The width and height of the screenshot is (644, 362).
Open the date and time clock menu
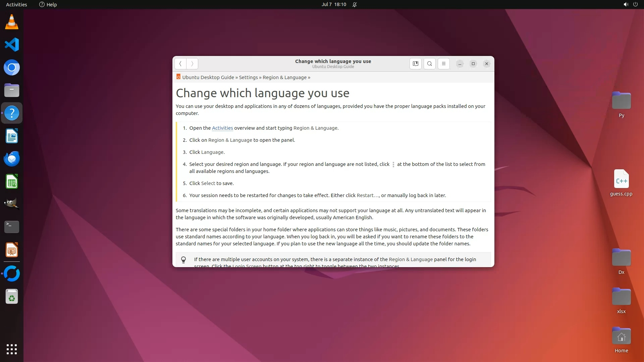(333, 4)
